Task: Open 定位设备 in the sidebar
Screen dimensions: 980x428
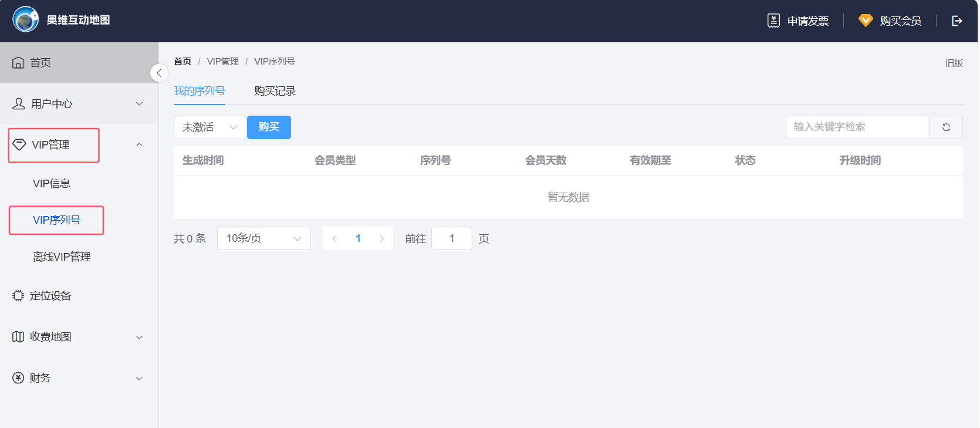Action: pos(50,296)
